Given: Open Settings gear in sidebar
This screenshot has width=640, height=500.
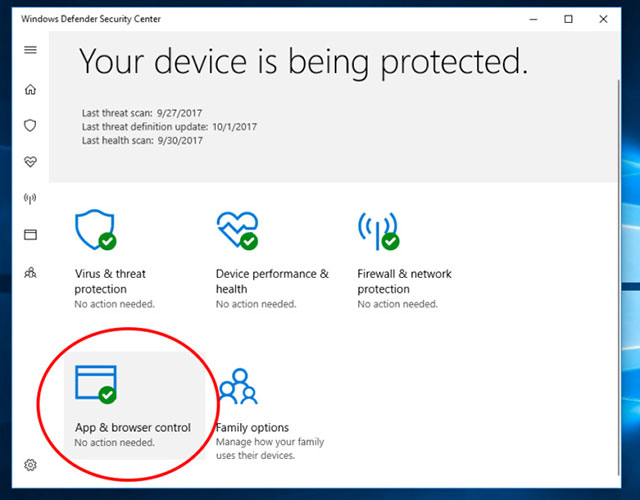Looking at the screenshot, I should point(30,464).
